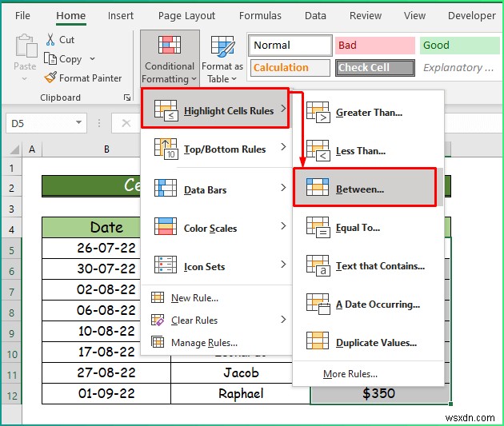The height and width of the screenshot is (426, 504).
Task: Expand the Data Bars submenu arrow
Action: point(283,188)
